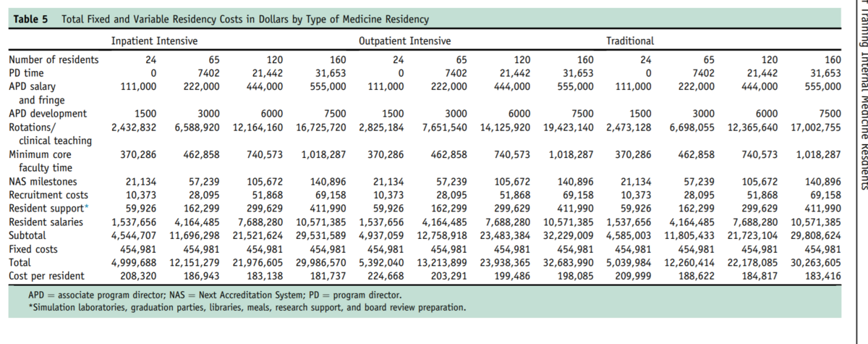Click the "Resident salaries" row label

pos(46,222)
